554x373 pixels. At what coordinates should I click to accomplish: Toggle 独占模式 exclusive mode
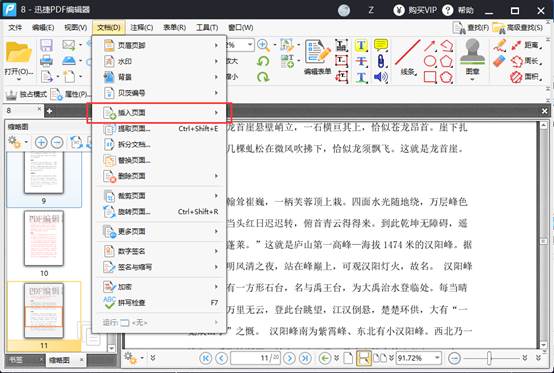[x=26, y=94]
